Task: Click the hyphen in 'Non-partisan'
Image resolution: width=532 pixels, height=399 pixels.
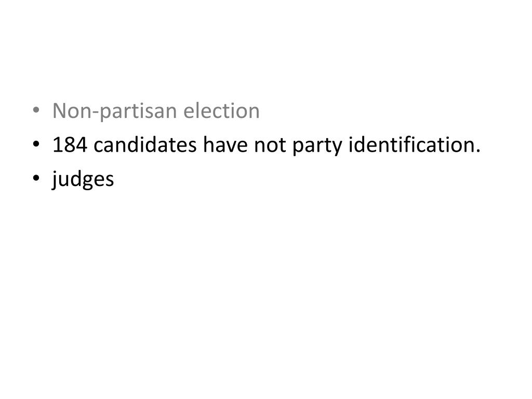Action: 96,113
